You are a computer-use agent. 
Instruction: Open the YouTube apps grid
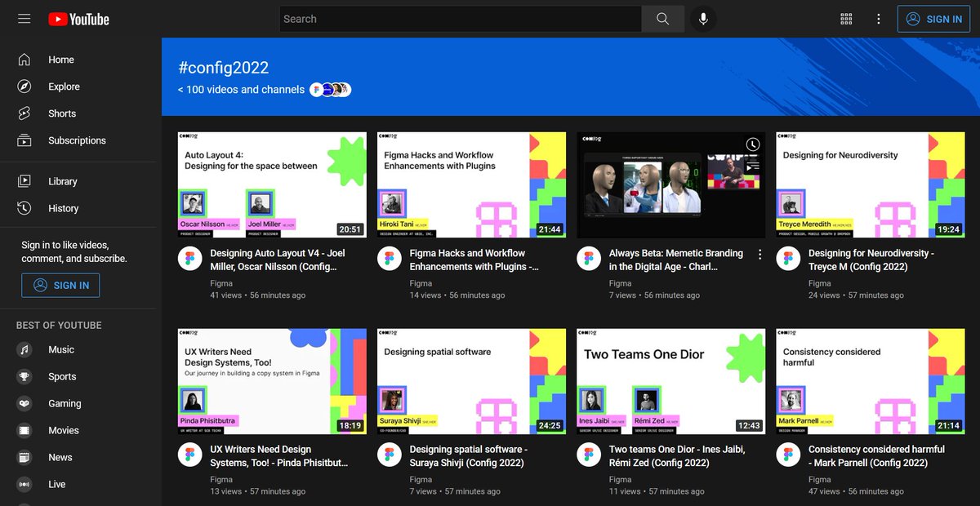(x=846, y=19)
